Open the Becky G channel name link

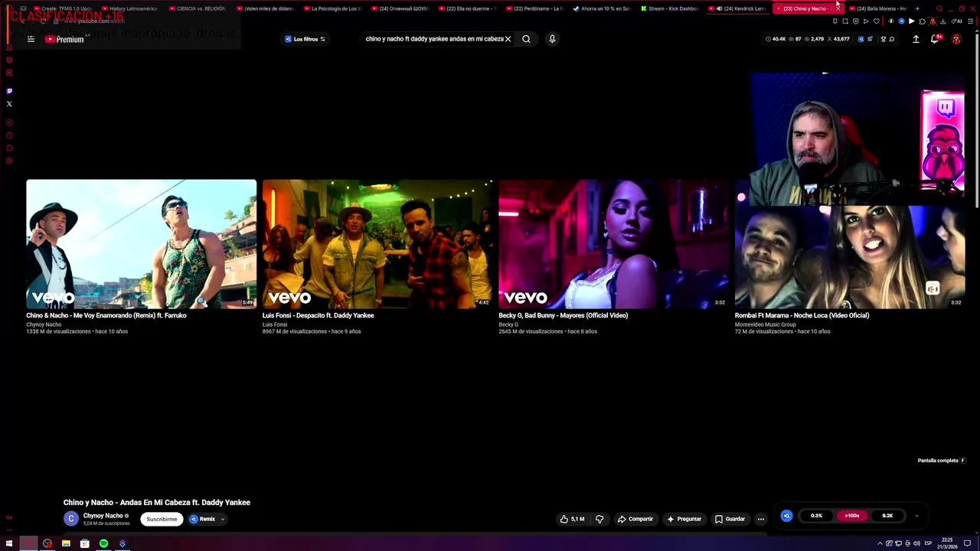(508, 324)
